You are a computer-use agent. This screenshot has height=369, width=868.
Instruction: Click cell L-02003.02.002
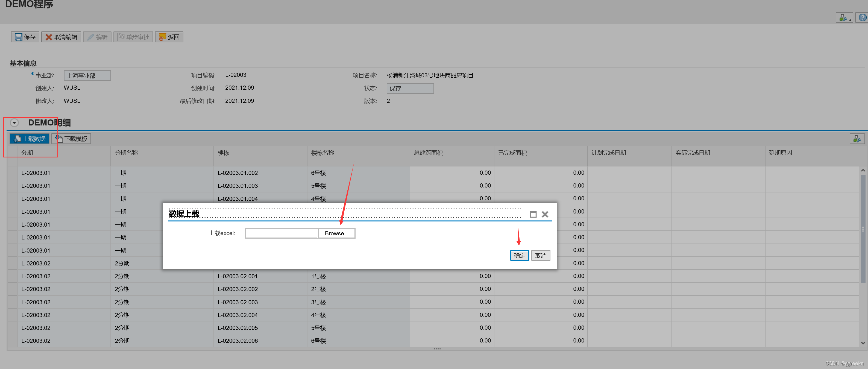click(260, 289)
